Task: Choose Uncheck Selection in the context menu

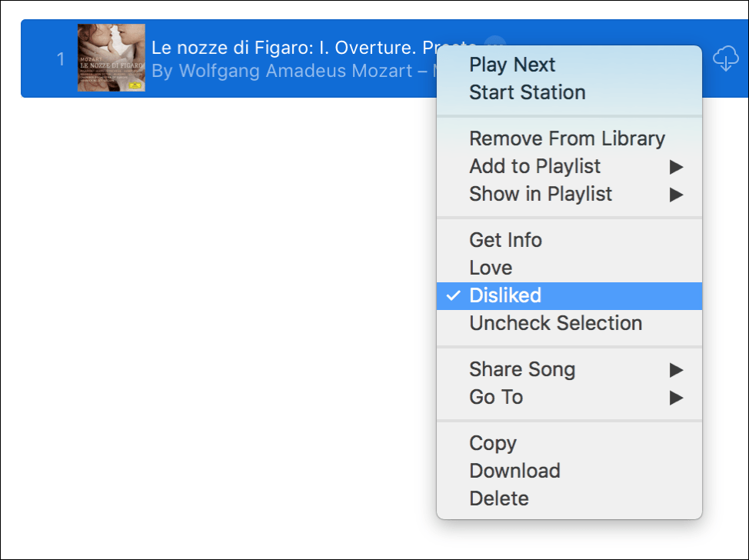Action: [555, 323]
